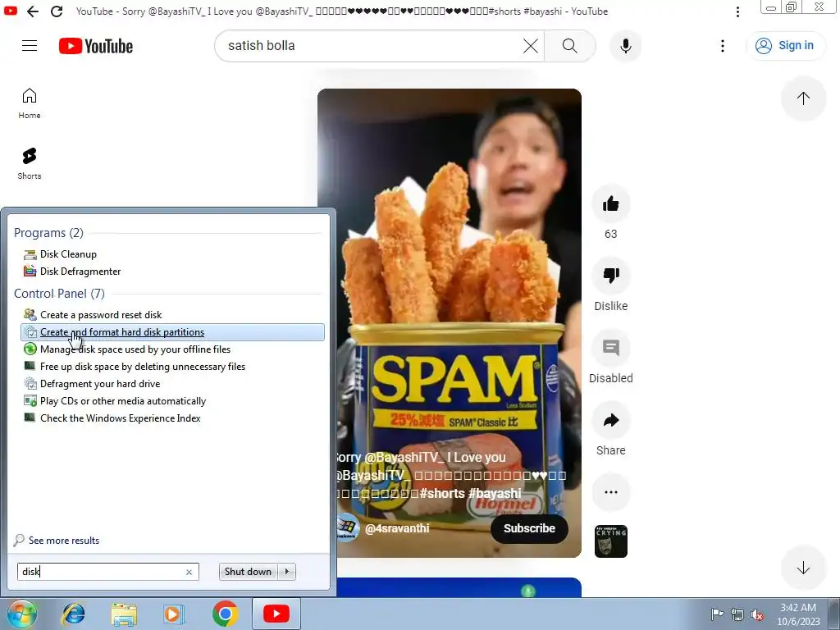Click the Shut down button
Viewport: 840px width, 630px height.
coord(248,572)
